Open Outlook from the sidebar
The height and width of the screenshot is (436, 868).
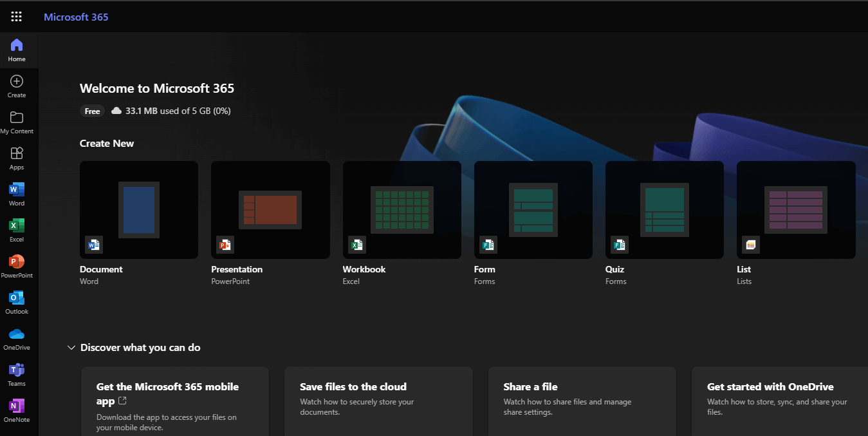(x=16, y=303)
